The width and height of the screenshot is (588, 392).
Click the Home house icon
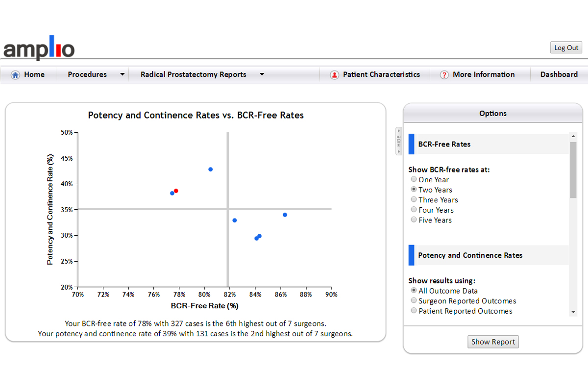[x=15, y=75]
